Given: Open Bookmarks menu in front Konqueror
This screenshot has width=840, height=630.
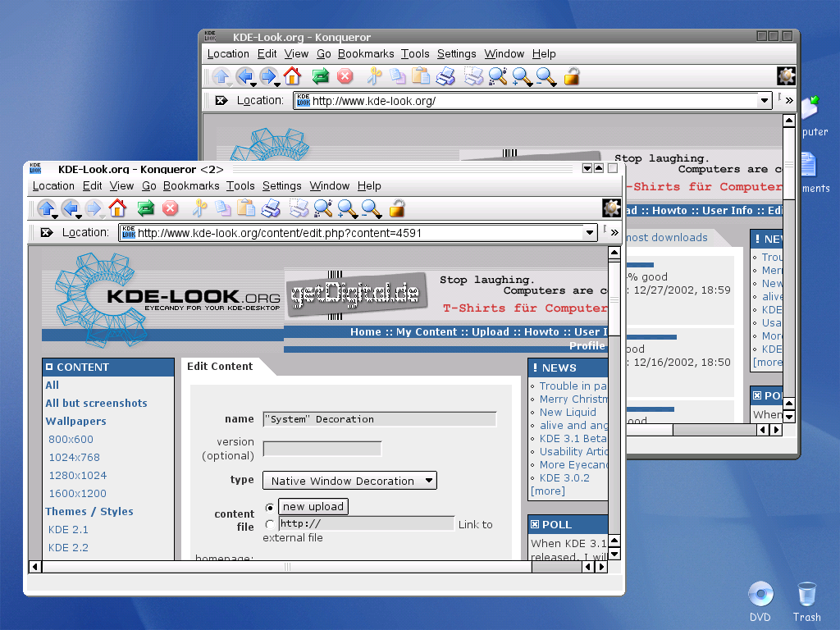Looking at the screenshot, I should (x=191, y=186).
